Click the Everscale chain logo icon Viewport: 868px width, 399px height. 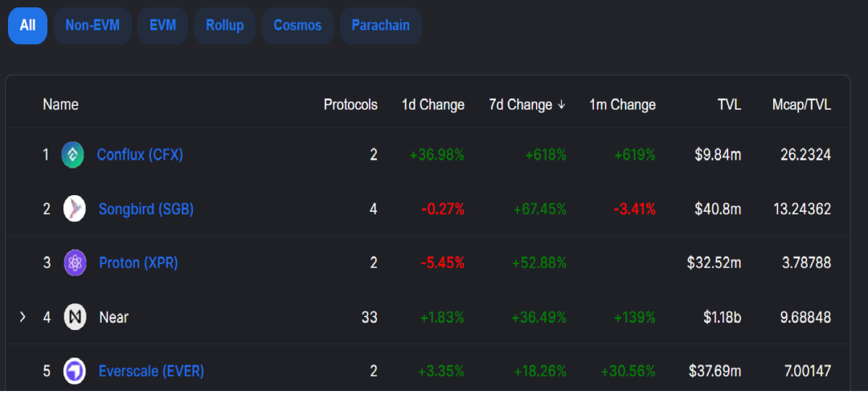coord(75,371)
